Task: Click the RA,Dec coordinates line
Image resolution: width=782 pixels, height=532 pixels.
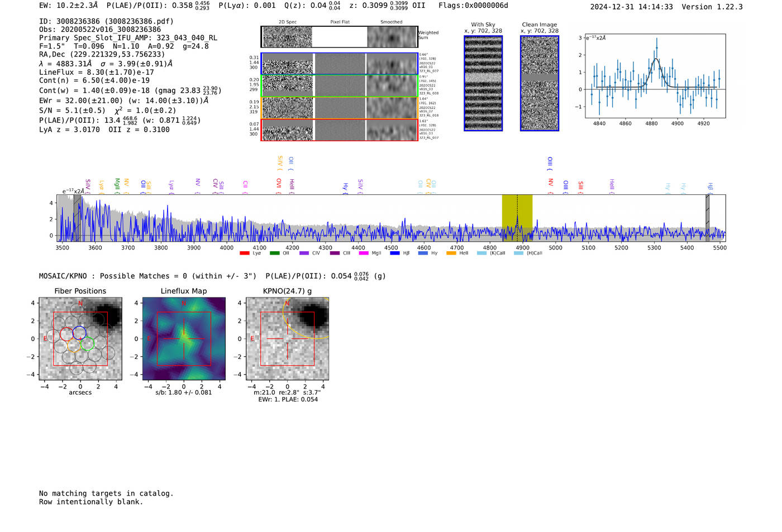Action: pyautogui.click(x=102, y=54)
